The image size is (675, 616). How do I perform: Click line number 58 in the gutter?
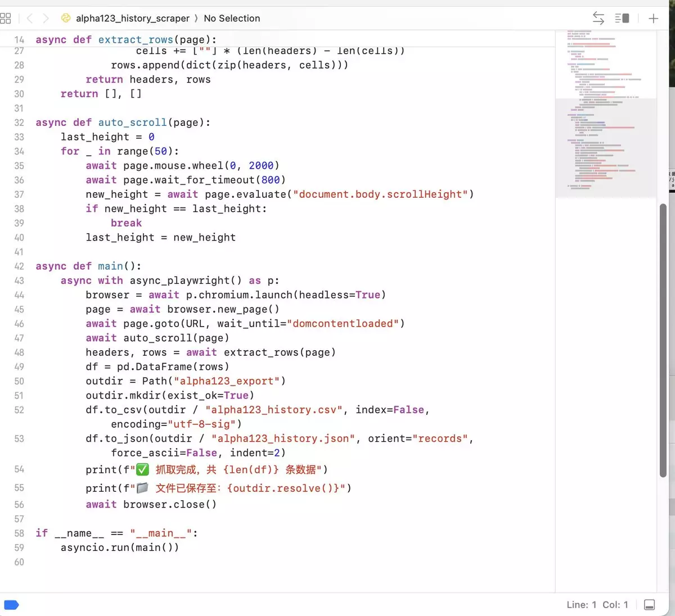[x=19, y=533]
